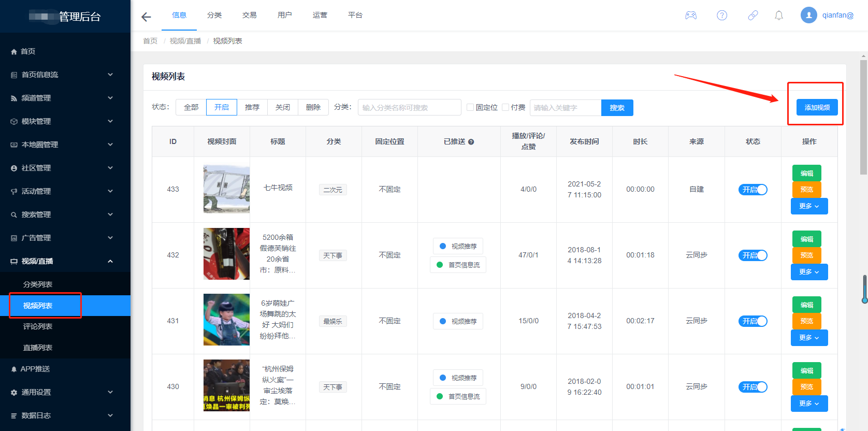868x431 pixels.
Task: Toggle the 开启 switch for video 433
Action: coord(753,190)
